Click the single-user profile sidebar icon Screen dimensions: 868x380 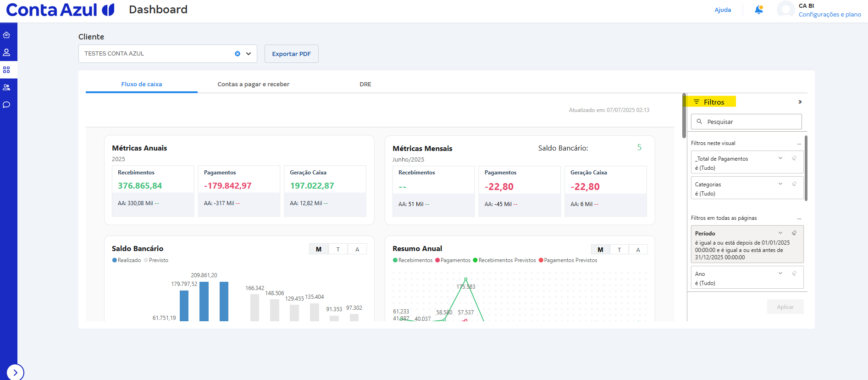click(x=6, y=52)
